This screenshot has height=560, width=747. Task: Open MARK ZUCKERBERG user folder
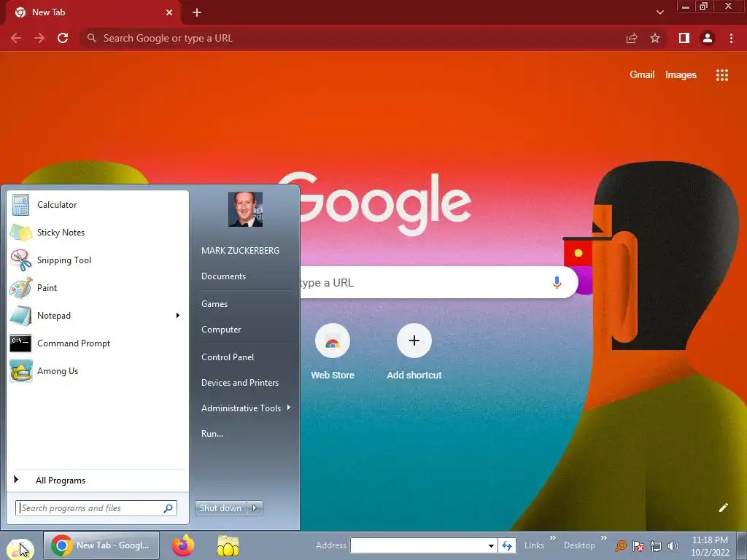point(240,251)
